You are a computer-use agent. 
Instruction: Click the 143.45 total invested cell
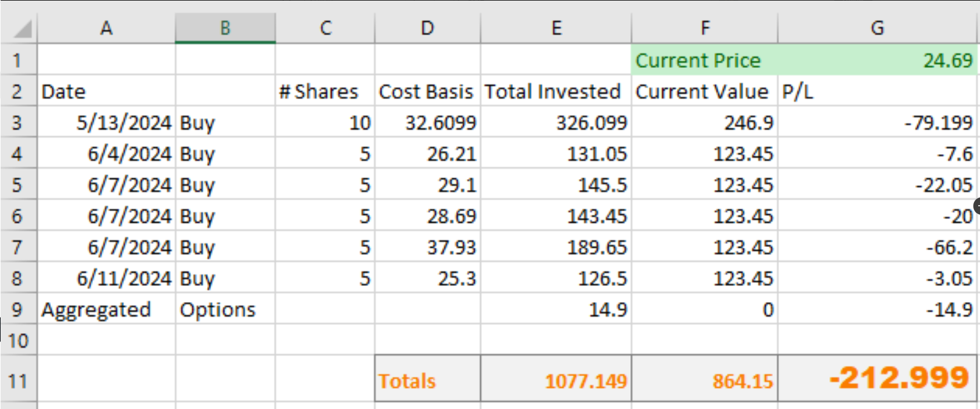point(556,216)
